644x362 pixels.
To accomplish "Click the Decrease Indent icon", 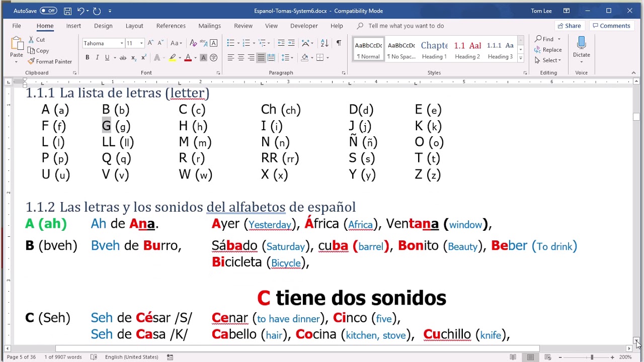I will point(281,43).
